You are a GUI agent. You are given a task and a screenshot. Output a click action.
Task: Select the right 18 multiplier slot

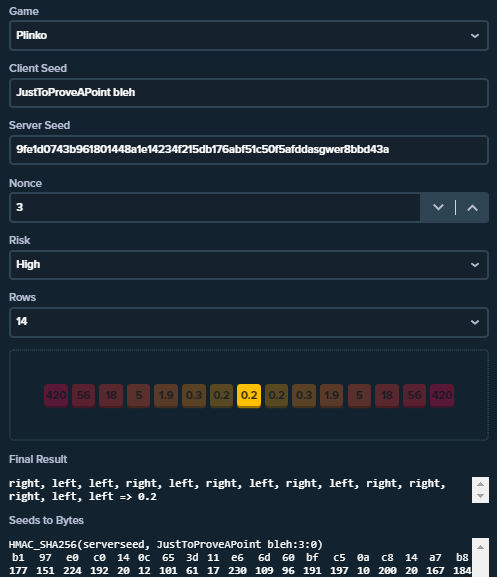pos(387,396)
